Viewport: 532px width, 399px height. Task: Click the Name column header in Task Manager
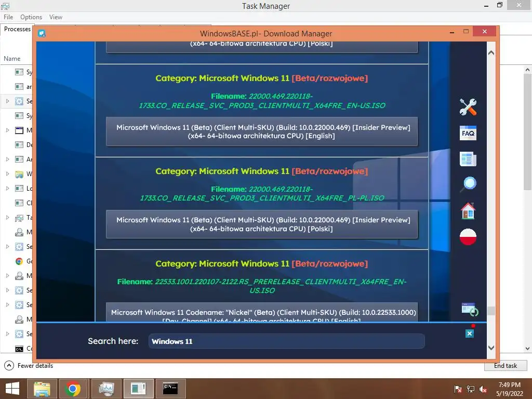12,59
